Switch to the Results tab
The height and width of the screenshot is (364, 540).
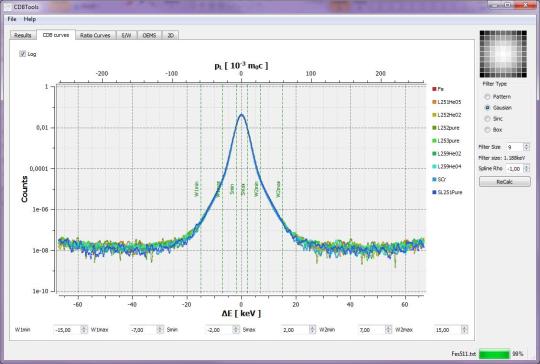pyautogui.click(x=23, y=35)
